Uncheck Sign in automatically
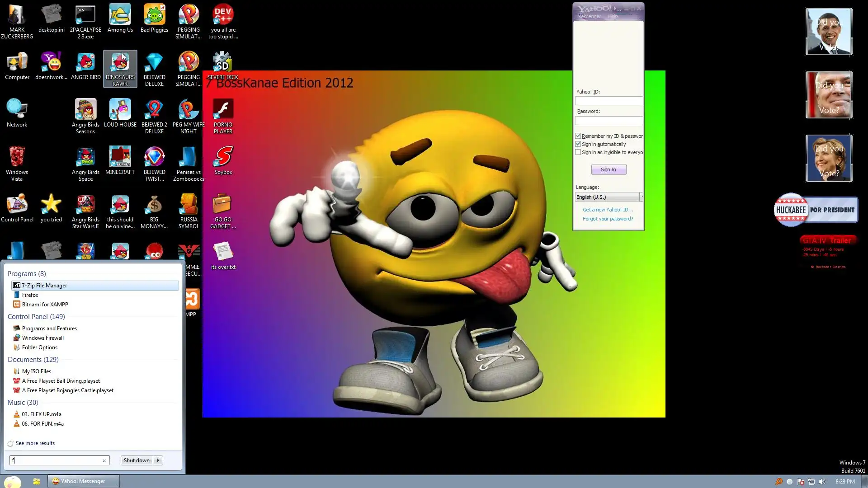The height and width of the screenshot is (488, 868). tap(578, 144)
